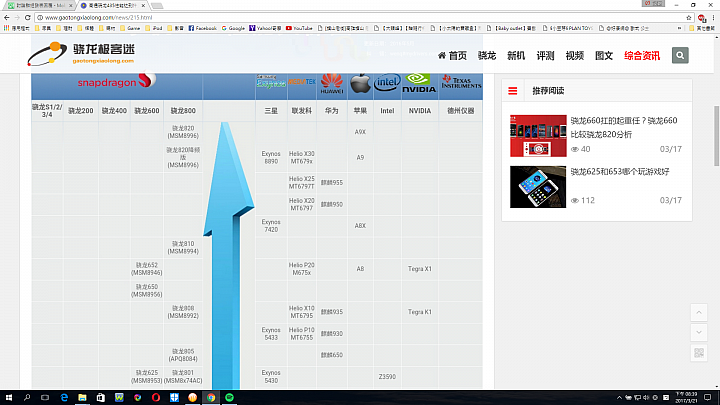The height and width of the screenshot is (405, 720).
Task: Click the search icon in site header
Action: 680,56
